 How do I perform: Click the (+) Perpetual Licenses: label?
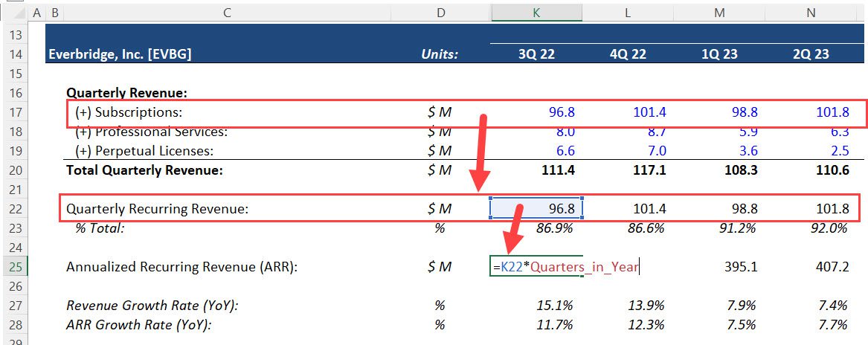pyautogui.click(x=144, y=151)
